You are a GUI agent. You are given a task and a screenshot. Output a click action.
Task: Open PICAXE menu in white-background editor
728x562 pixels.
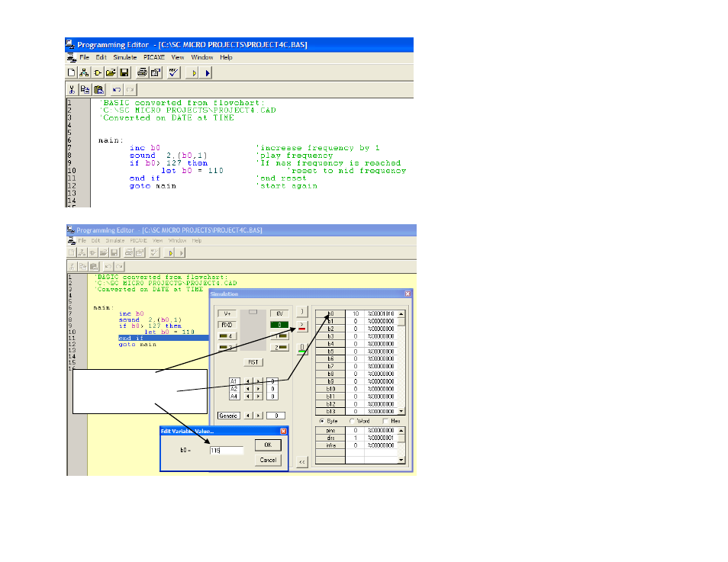click(154, 57)
